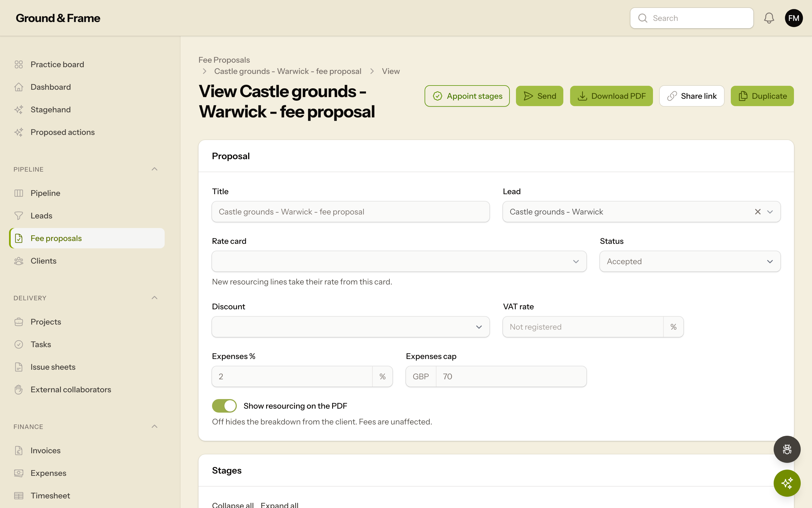Click the Clients people icon

pyautogui.click(x=19, y=261)
